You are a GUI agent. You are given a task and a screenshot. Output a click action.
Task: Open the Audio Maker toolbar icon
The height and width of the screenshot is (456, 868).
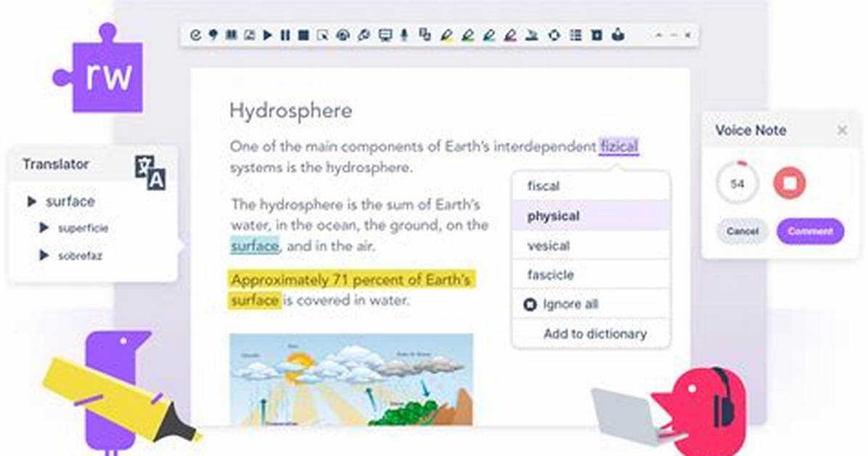(343, 36)
